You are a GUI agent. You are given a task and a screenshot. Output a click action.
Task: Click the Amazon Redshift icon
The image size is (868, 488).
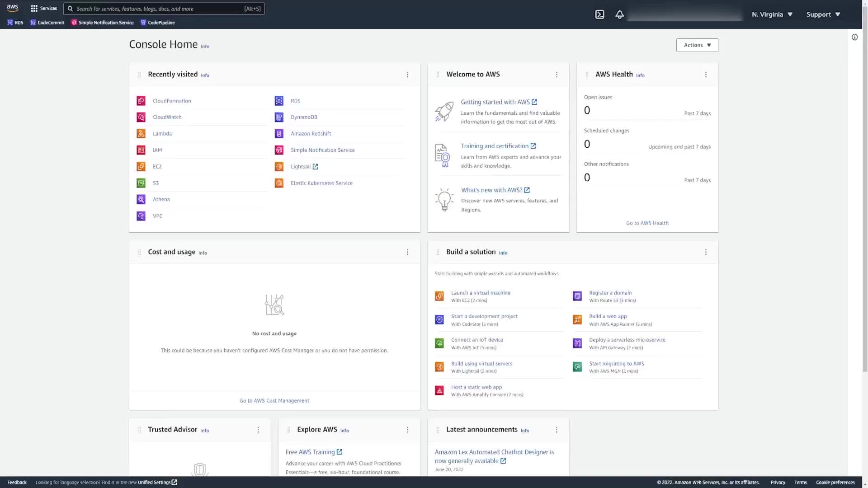click(279, 134)
